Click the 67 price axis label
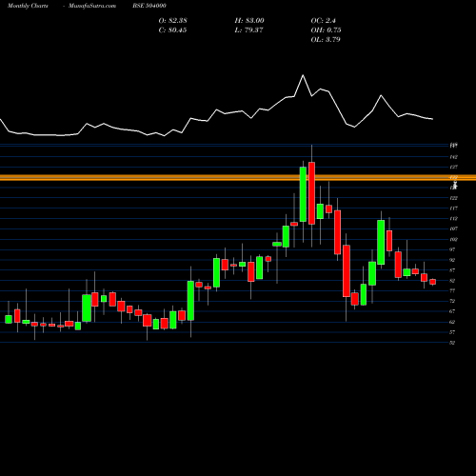The width and height of the screenshot is (476, 476). tap(452, 311)
